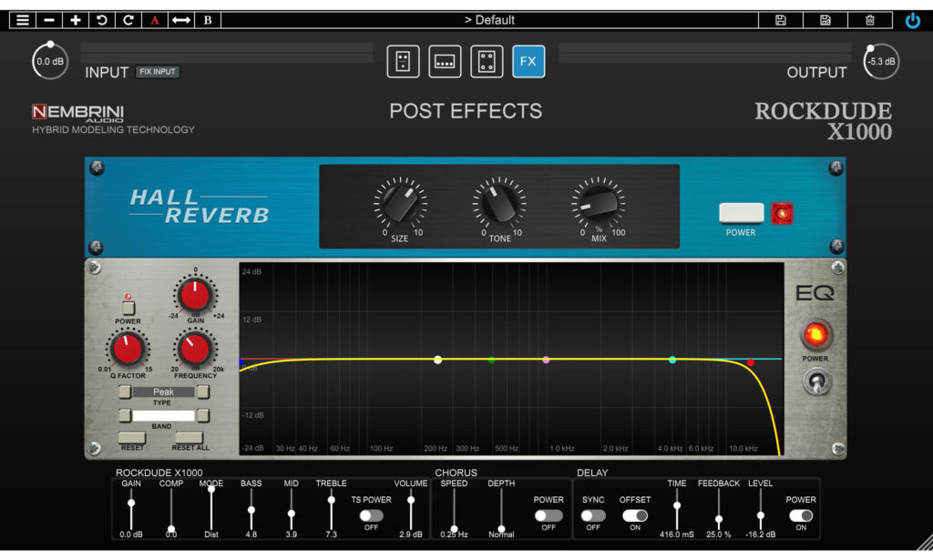
Task: Click the Delay FEEDBACK slider
Action: [719, 510]
